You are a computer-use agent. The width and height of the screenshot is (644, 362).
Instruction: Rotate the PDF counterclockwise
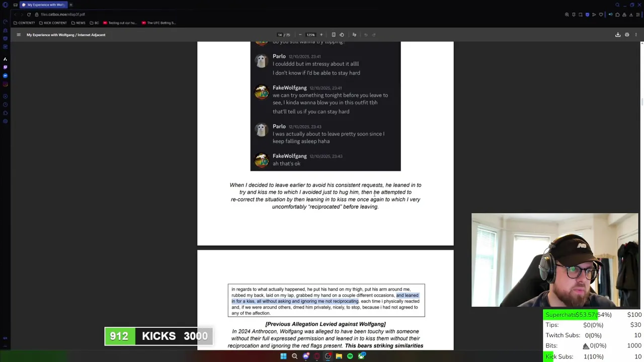342,35
